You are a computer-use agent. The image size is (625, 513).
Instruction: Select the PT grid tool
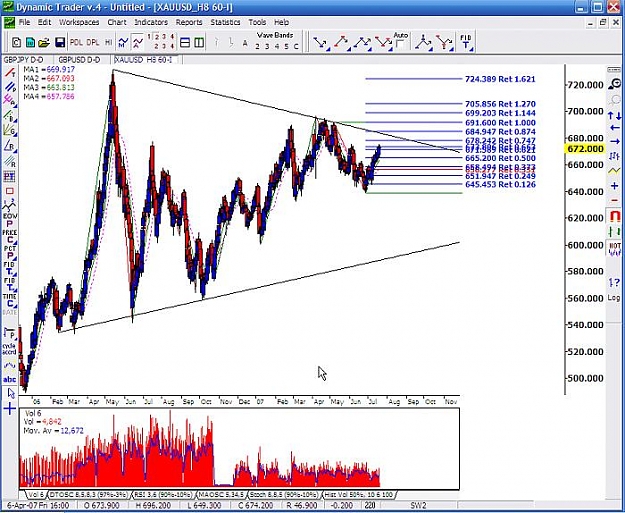[x=10, y=177]
